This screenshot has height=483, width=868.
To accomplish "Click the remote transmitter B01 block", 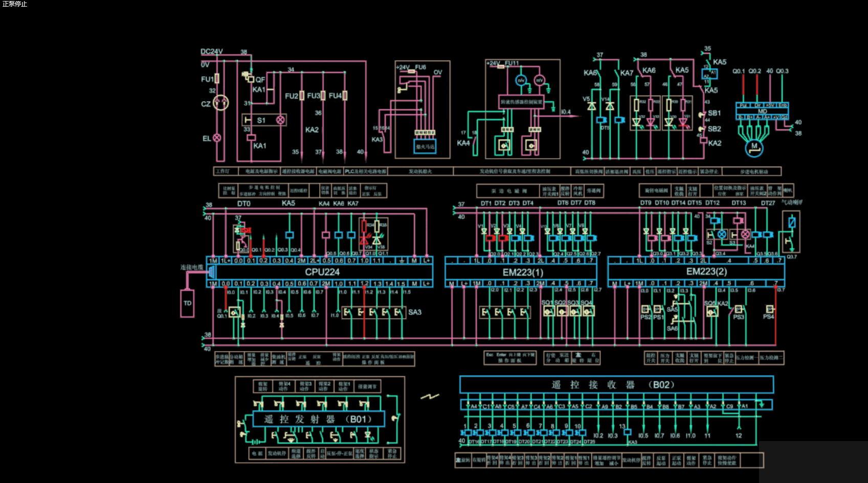I will tap(319, 419).
